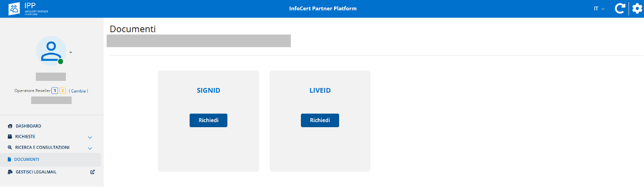644x187 pixels.
Task: Open the IT language dropdown
Action: 599,9
